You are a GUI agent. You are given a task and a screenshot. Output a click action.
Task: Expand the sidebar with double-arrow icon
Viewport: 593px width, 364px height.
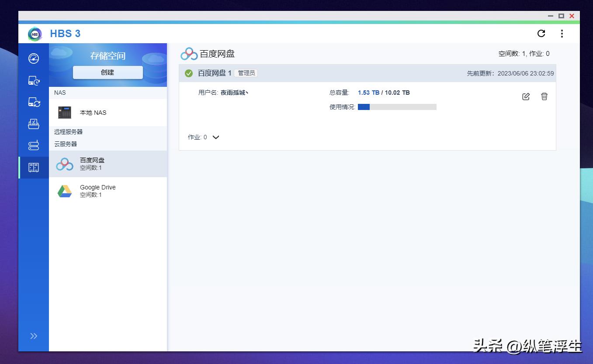[x=34, y=336]
